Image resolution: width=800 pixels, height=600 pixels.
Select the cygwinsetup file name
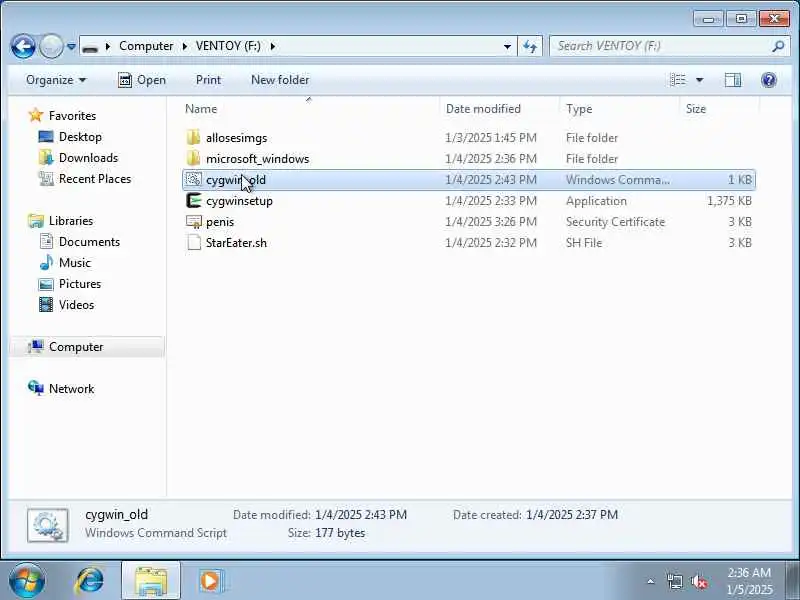tap(239, 201)
